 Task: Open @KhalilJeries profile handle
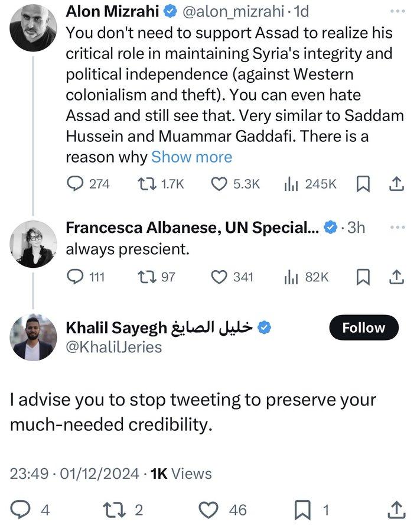point(113,347)
